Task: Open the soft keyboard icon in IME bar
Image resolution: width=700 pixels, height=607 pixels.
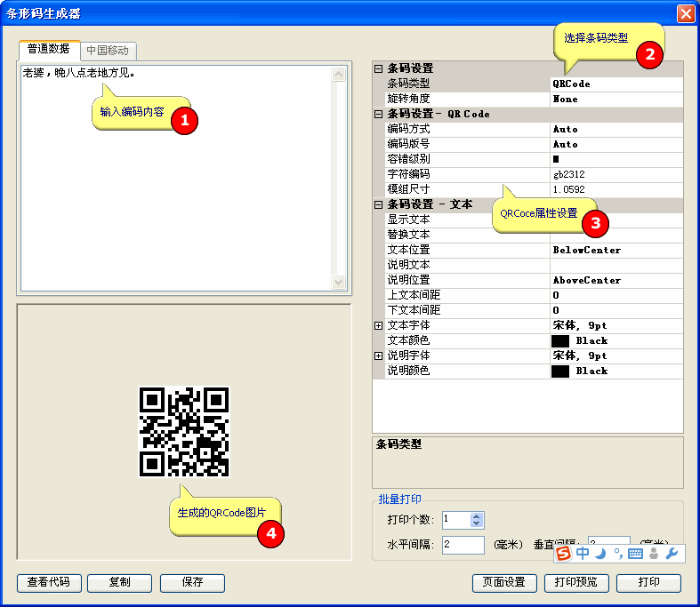Action: tap(635, 554)
